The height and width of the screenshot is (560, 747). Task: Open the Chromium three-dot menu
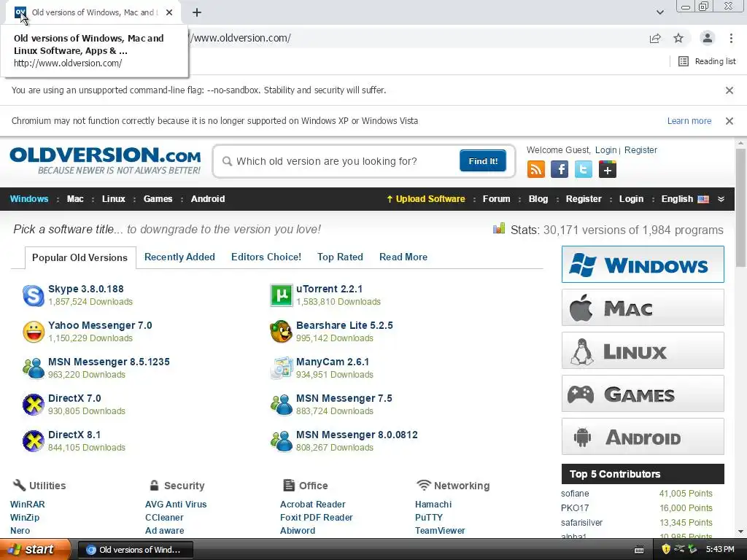(x=731, y=38)
